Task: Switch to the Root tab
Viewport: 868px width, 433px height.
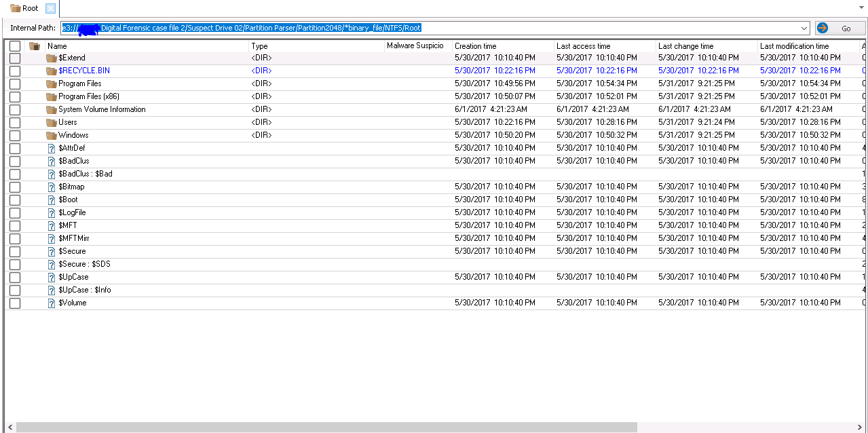Action: [x=30, y=8]
